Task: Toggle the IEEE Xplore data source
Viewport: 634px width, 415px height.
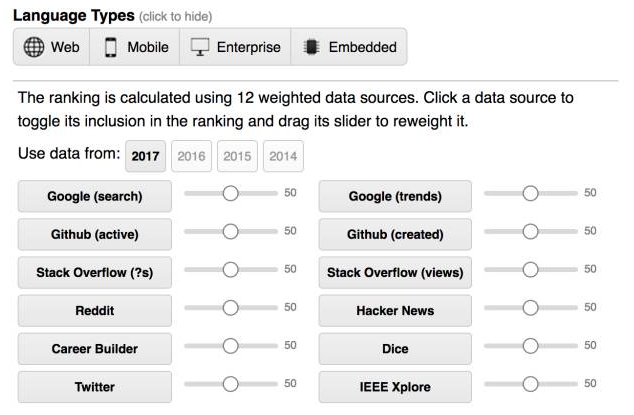Action: tap(395, 387)
